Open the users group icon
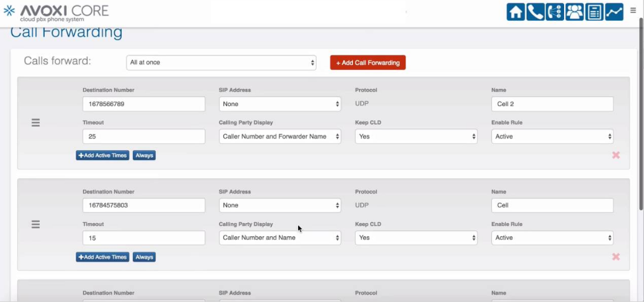Viewport: 644px width, 302px height. coord(574,12)
